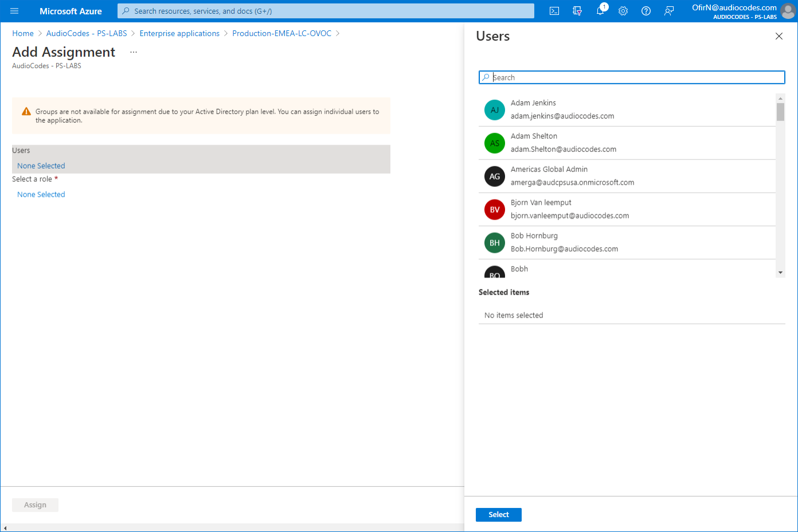
Task: Click the magnifier icon in Users search
Action: 486,77
